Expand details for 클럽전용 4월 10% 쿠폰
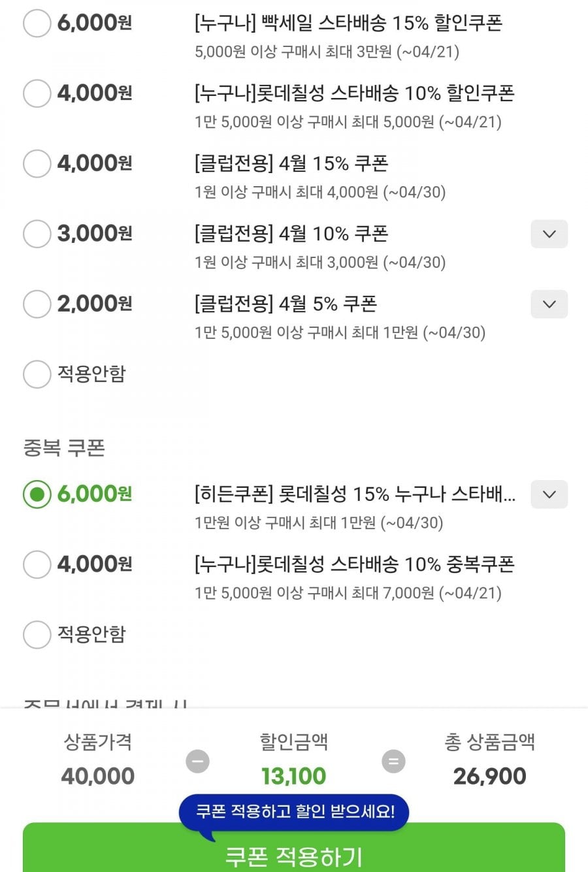This screenshot has width=588, height=872. pyautogui.click(x=549, y=234)
